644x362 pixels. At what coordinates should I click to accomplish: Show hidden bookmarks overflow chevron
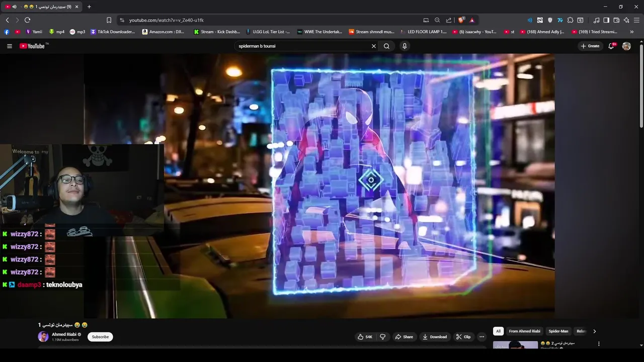632,32
